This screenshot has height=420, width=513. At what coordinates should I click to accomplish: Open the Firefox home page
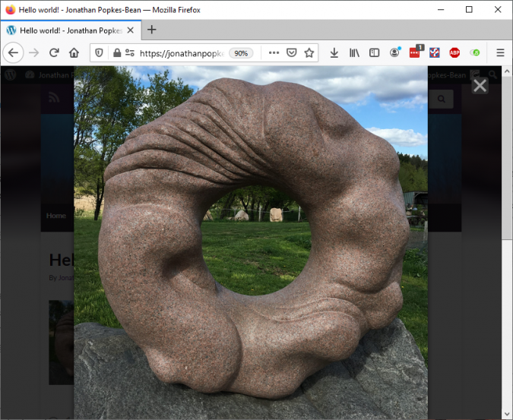pos(74,52)
